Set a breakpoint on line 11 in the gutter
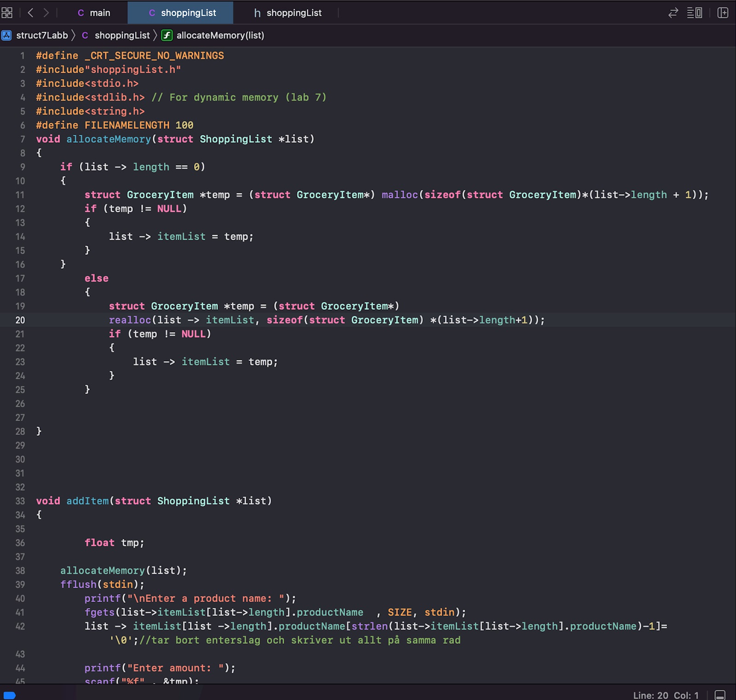 point(20,195)
